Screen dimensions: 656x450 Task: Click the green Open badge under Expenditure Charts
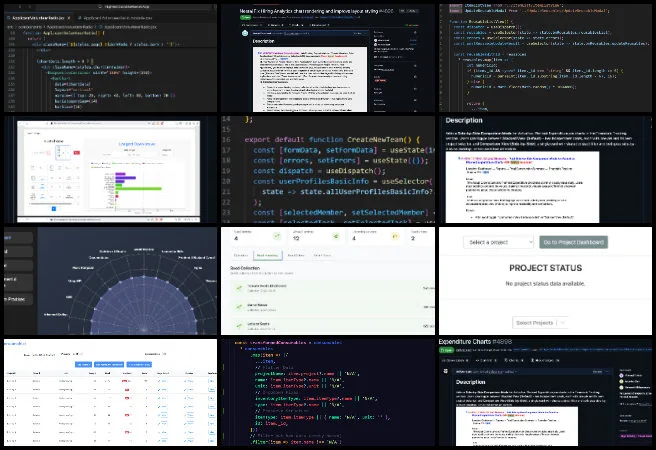coord(446,350)
